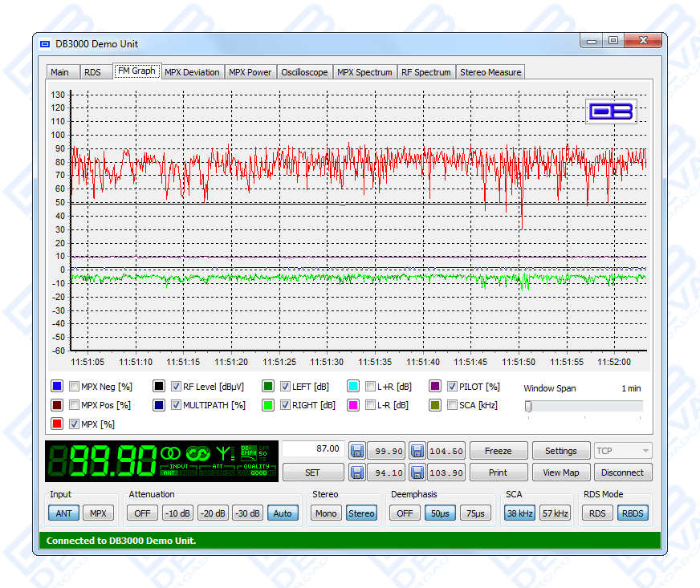Image resolution: width=700 pixels, height=588 pixels.
Task: Click the bright green RIGHT color swatch
Action: pyautogui.click(x=268, y=405)
